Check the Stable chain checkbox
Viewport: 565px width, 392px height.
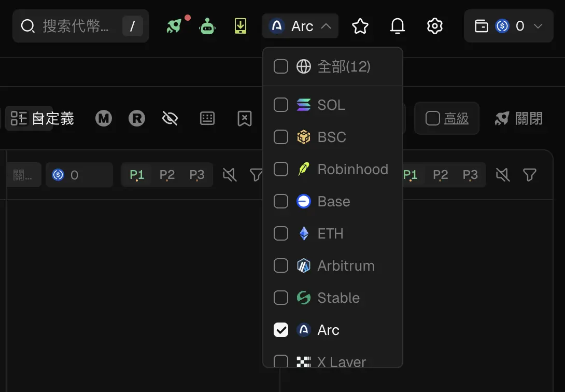[281, 298]
